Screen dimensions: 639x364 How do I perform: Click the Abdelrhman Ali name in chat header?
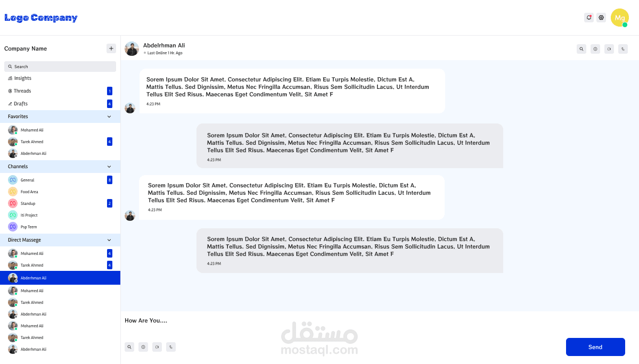[164, 45]
